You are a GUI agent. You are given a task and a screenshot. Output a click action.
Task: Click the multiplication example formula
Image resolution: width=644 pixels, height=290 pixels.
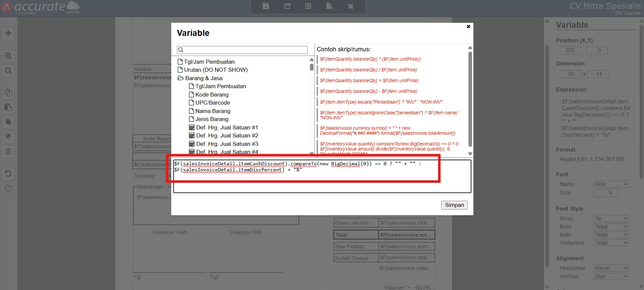click(x=370, y=59)
